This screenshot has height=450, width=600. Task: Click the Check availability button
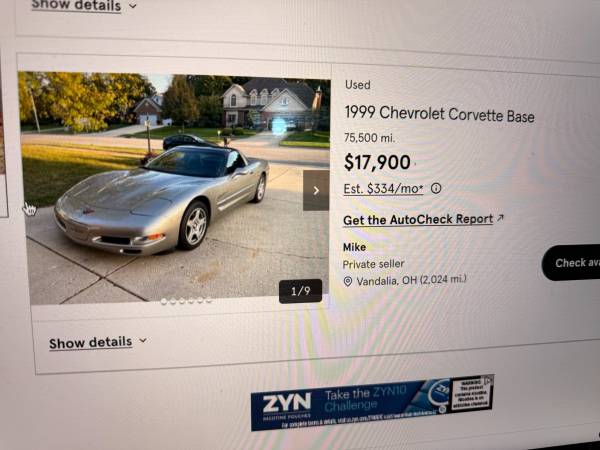click(571, 262)
